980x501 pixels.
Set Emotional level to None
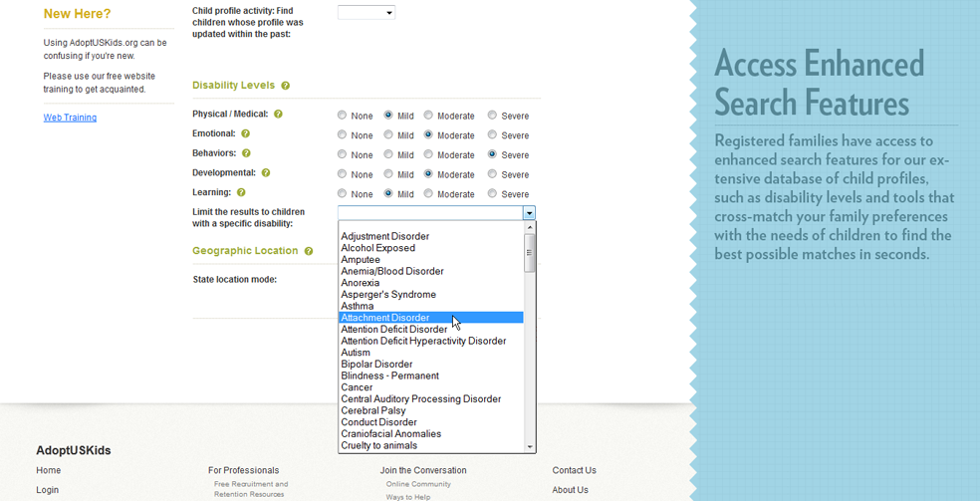tap(343, 134)
